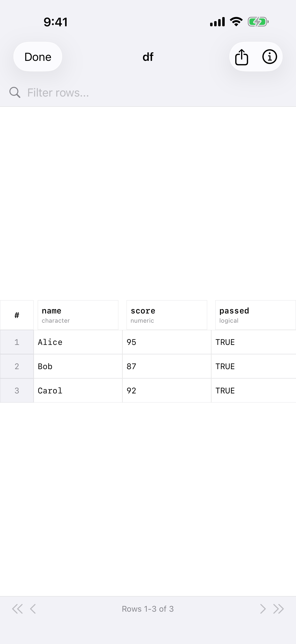Tap the Carol name cell
296x644 pixels.
78,390
